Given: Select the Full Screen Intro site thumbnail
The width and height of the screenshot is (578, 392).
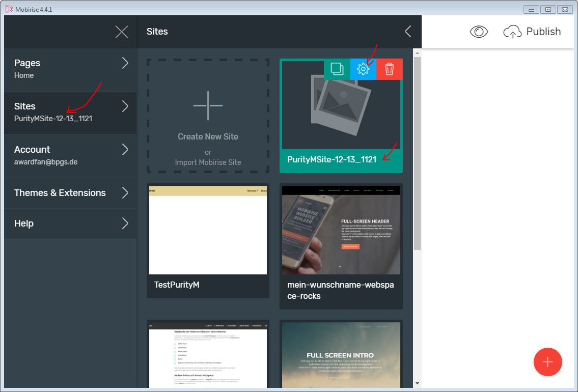Looking at the screenshot, I should tap(341, 354).
